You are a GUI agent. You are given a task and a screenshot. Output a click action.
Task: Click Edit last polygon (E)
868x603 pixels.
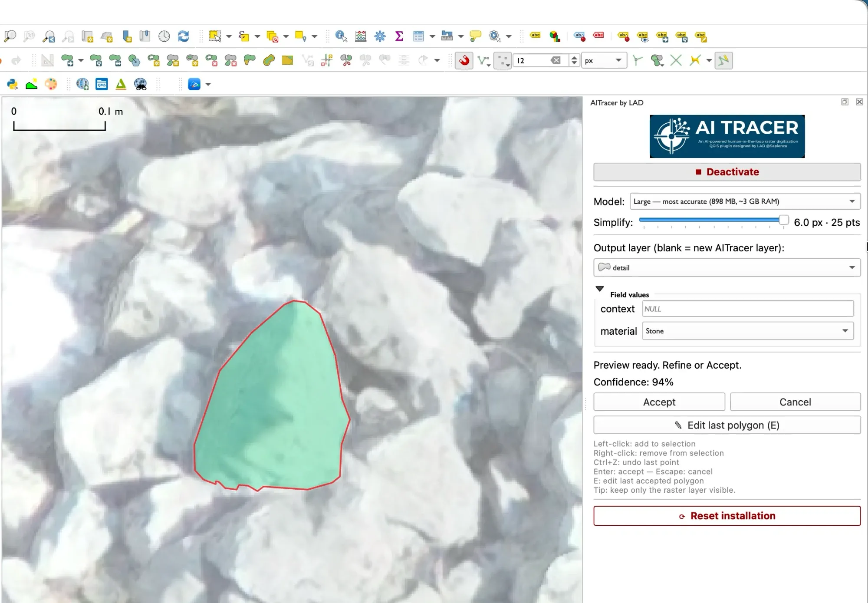tap(727, 425)
